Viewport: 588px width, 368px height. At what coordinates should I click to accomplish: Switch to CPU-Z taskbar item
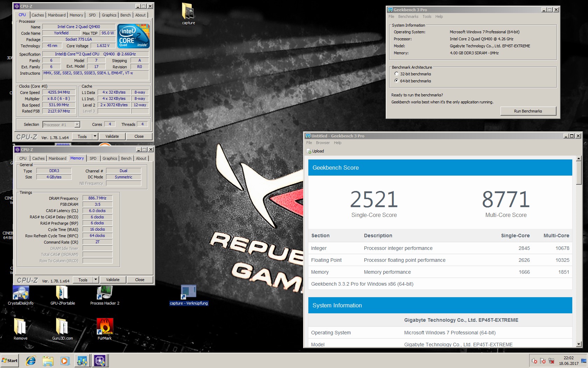click(x=100, y=360)
